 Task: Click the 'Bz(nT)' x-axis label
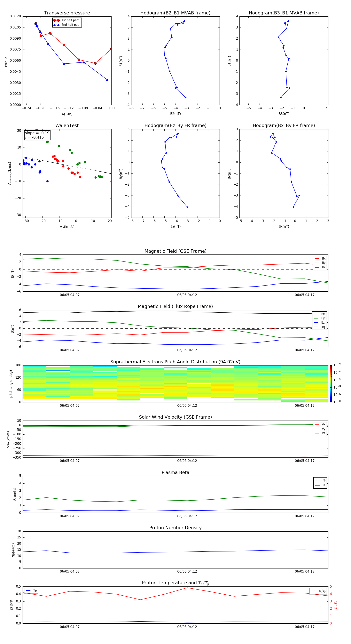click(175, 227)
